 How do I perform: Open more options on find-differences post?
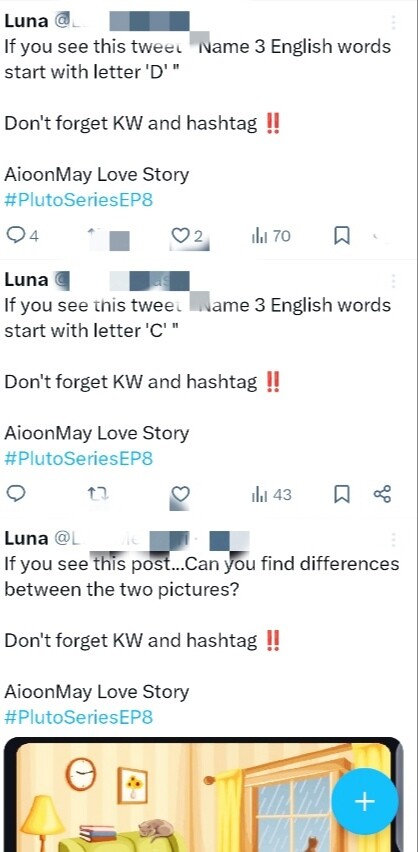(393, 539)
